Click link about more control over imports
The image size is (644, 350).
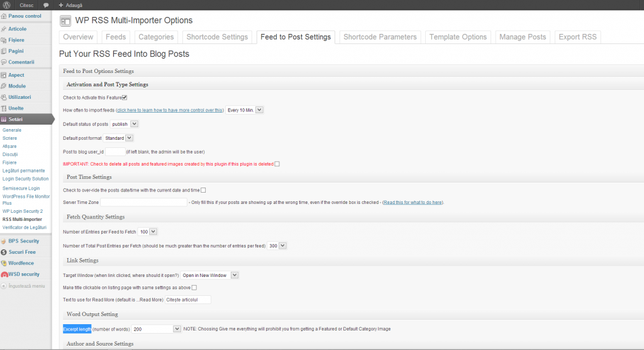coord(170,110)
